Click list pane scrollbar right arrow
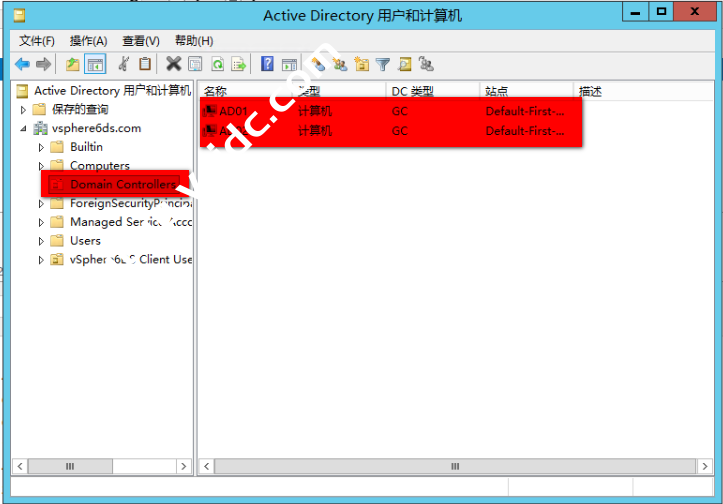 tap(705, 466)
